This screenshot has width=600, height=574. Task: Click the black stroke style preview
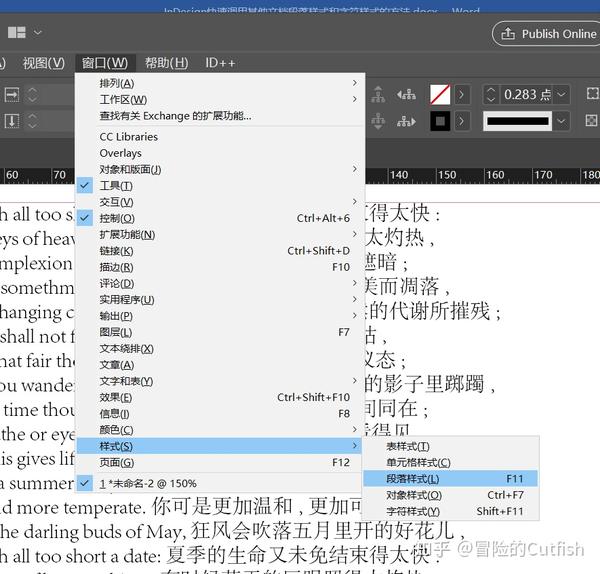[x=517, y=121]
